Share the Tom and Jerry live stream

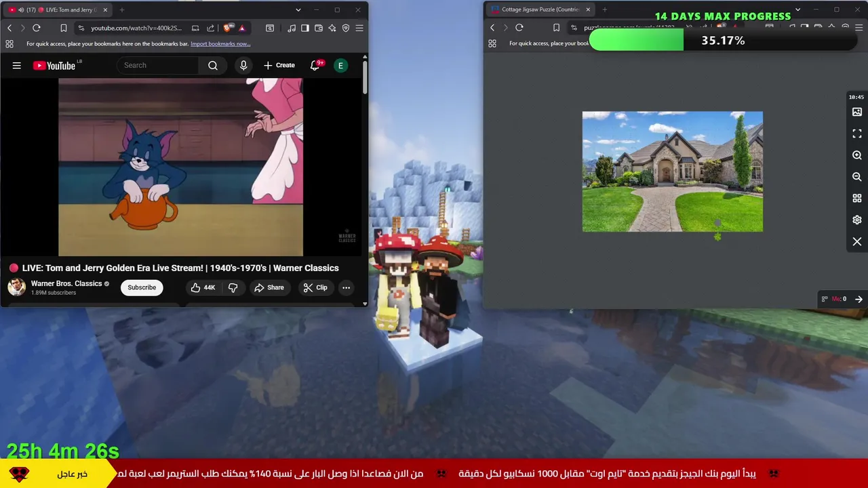269,287
